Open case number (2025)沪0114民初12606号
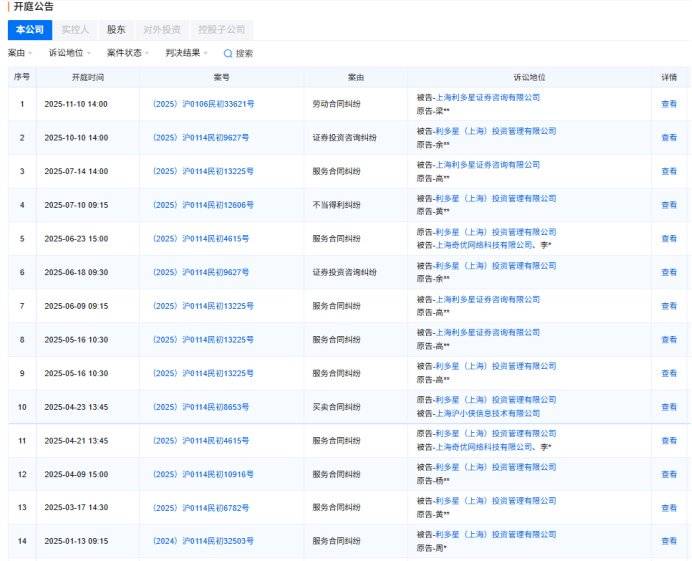Viewport: 692px width, 561px height. pyautogui.click(x=202, y=205)
